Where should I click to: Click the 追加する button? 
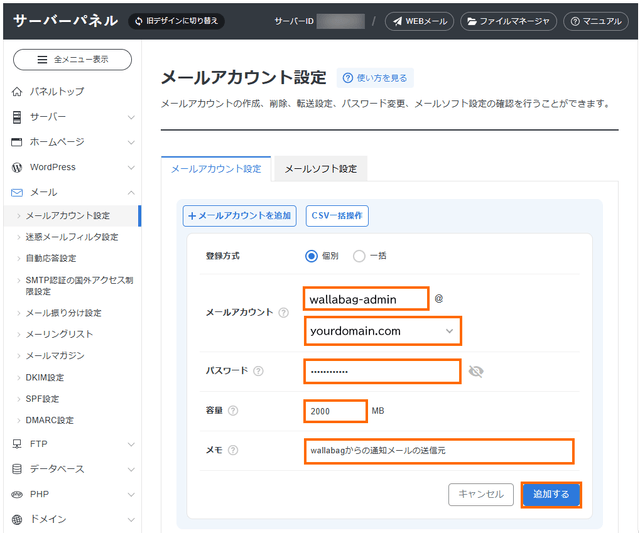[x=551, y=494]
